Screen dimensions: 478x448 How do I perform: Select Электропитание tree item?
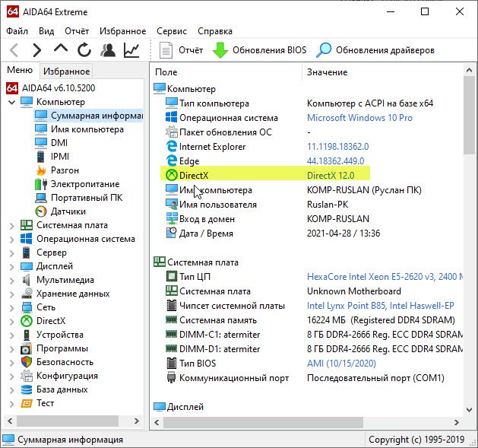click(78, 184)
